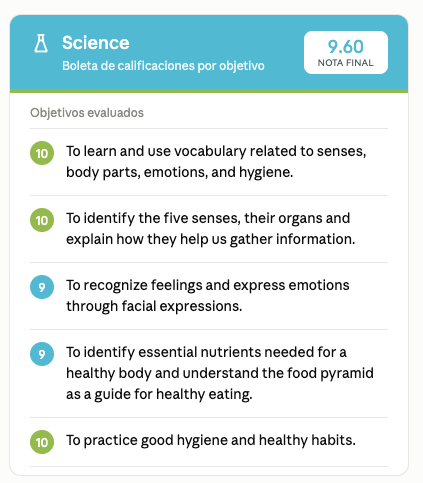Select the 'practice good hygiene and healthy habits' objective
The image size is (423, 483).
point(209,442)
